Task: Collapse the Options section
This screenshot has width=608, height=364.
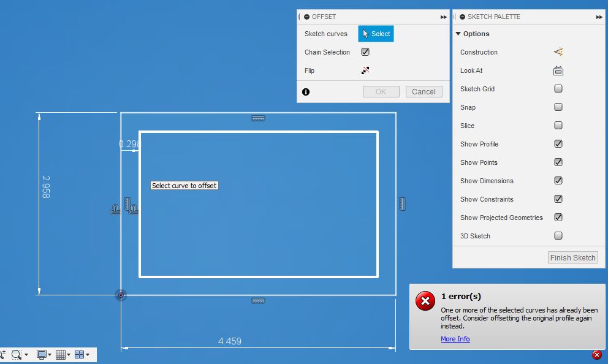Action: click(x=458, y=34)
